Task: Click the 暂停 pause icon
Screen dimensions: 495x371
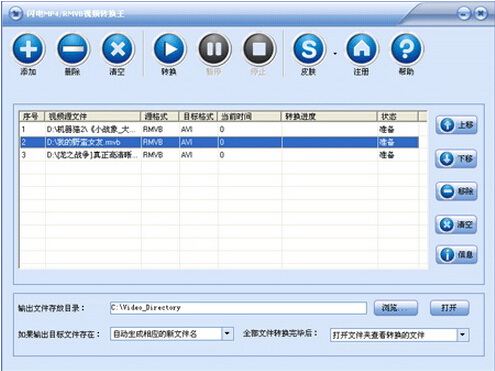Action: (x=214, y=49)
